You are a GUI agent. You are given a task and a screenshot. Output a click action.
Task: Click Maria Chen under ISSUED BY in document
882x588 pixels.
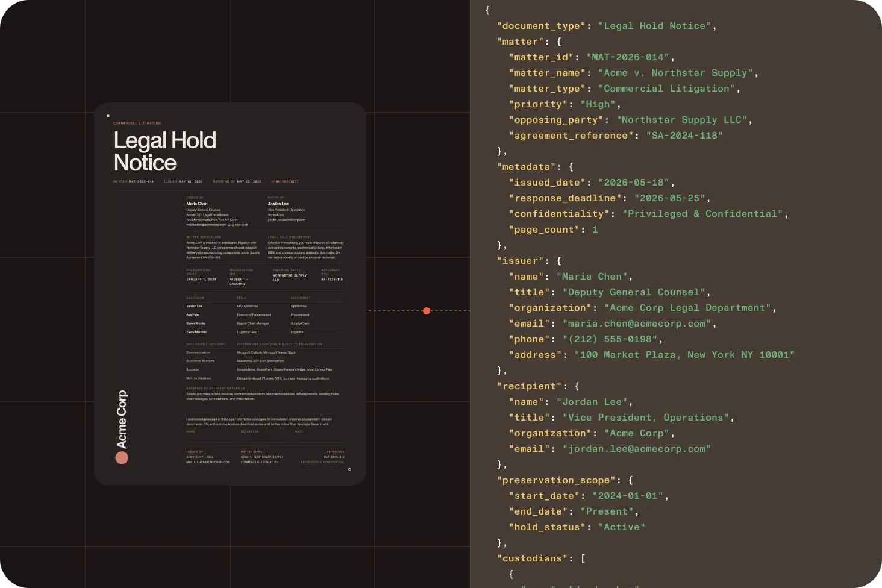[197, 204]
